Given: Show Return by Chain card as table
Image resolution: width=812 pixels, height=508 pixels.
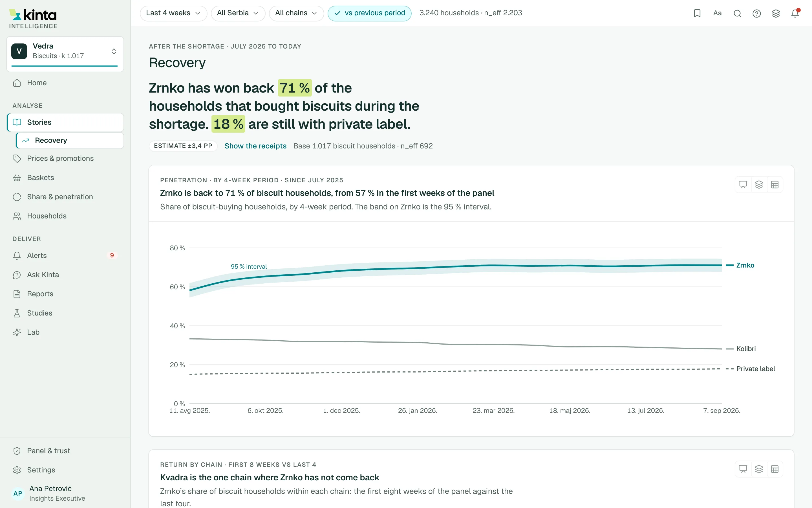Looking at the screenshot, I should (775, 469).
